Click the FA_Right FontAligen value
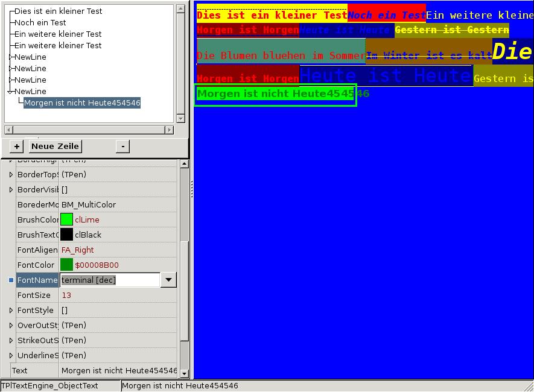Screen dimensions: 534x392 click(77, 250)
